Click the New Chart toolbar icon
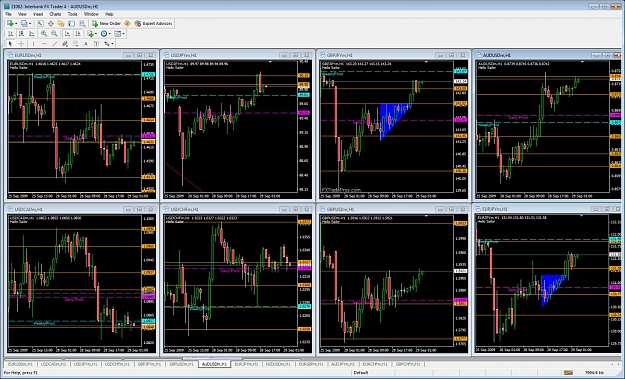Image resolution: width=625 pixels, height=379 pixels. click(x=10, y=24)
